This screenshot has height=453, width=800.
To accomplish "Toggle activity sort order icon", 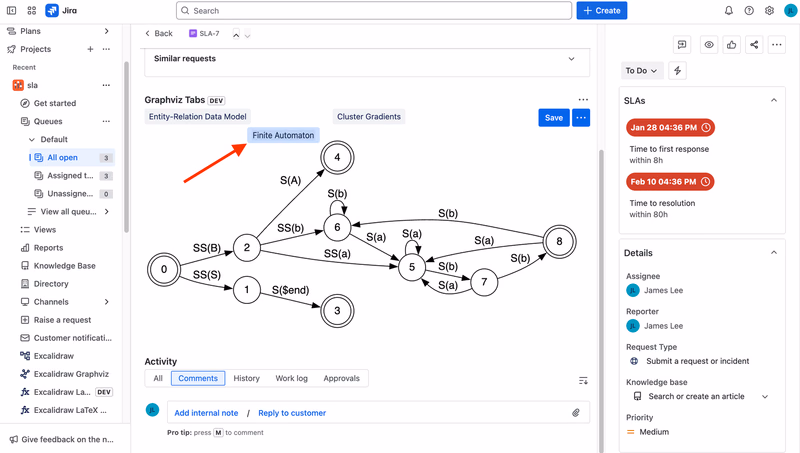I will pyautogui.click(x=583, y=381).
